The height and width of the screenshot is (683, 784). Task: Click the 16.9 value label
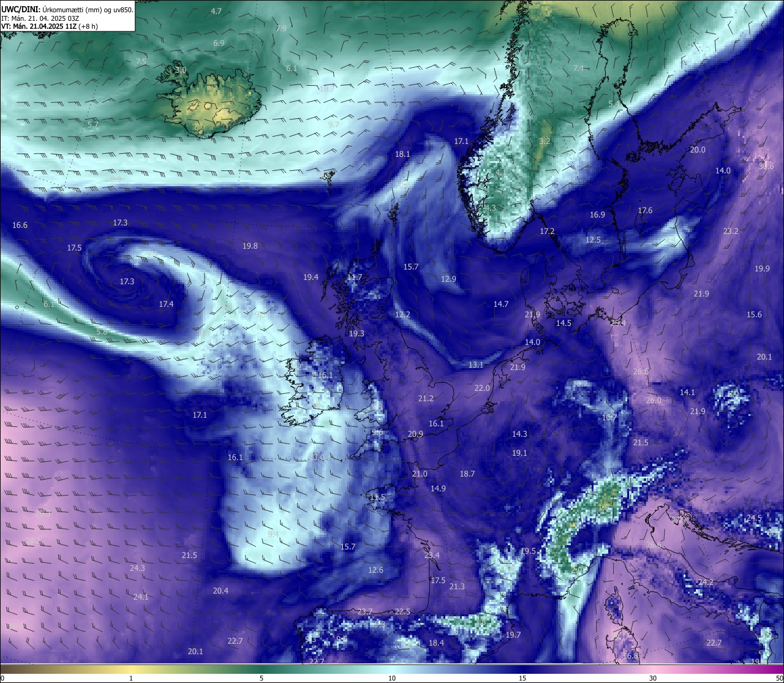[x=597, y=215]
